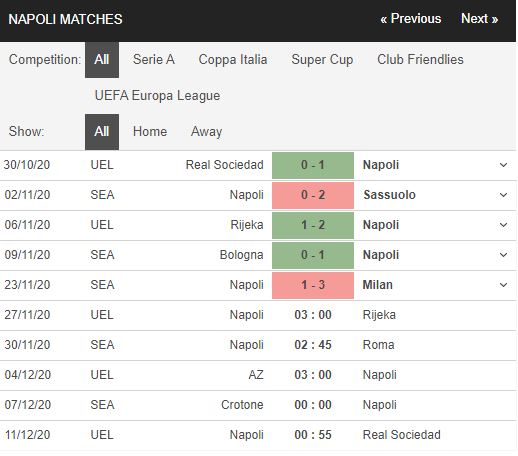Expand the Bologna vs Napoli match details
The height and width of the screenshot is (456, 518).
[503, 255]
